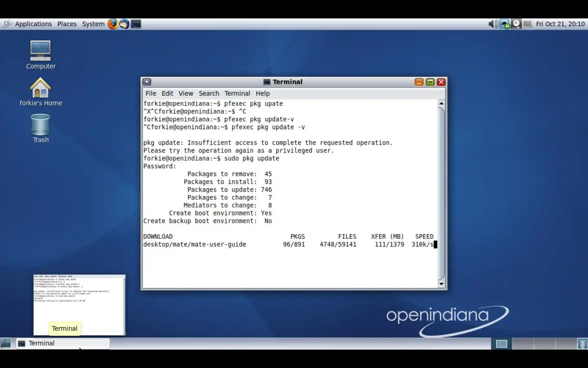Image resolution: width=588 pixels, height=368 pixels.
Task: Launch Firefox from the top panel
Action: click(113, 24)
